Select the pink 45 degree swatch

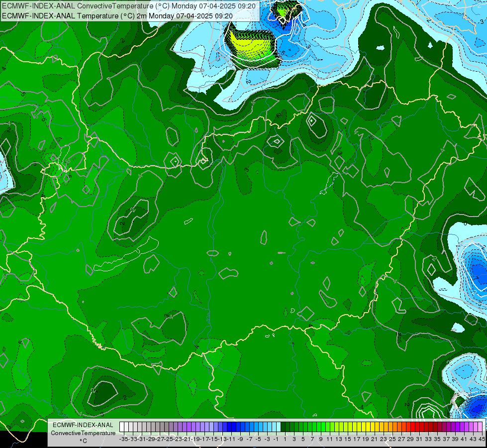480,427
